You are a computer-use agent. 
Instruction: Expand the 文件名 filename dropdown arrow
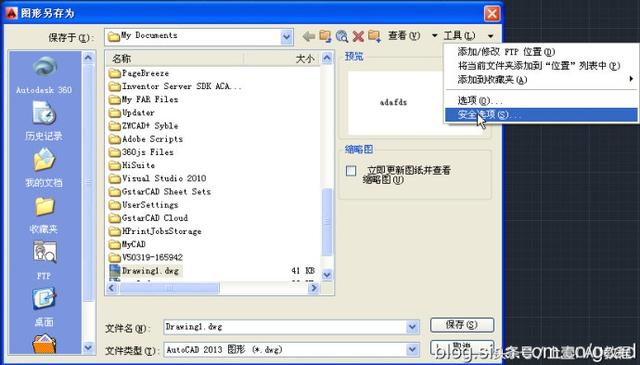click(412, 327)
